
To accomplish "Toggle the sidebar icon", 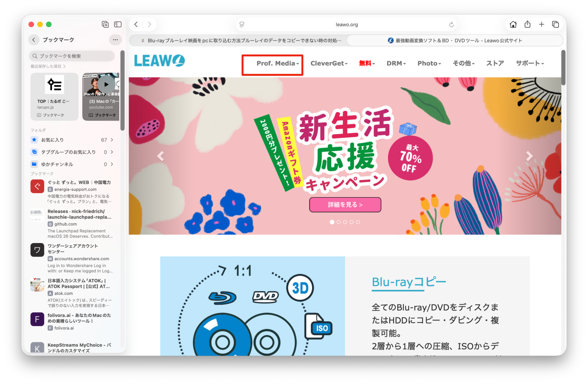I will point(118,24).
